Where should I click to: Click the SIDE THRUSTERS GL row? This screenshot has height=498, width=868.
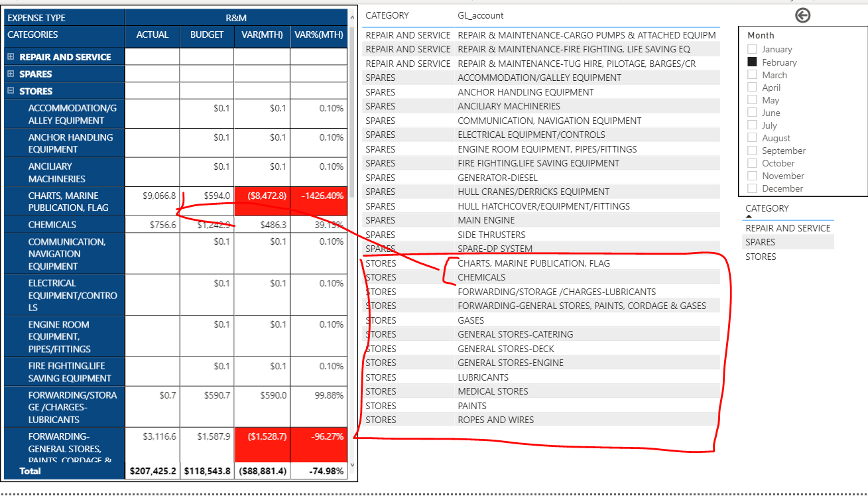tap(541, 235)
